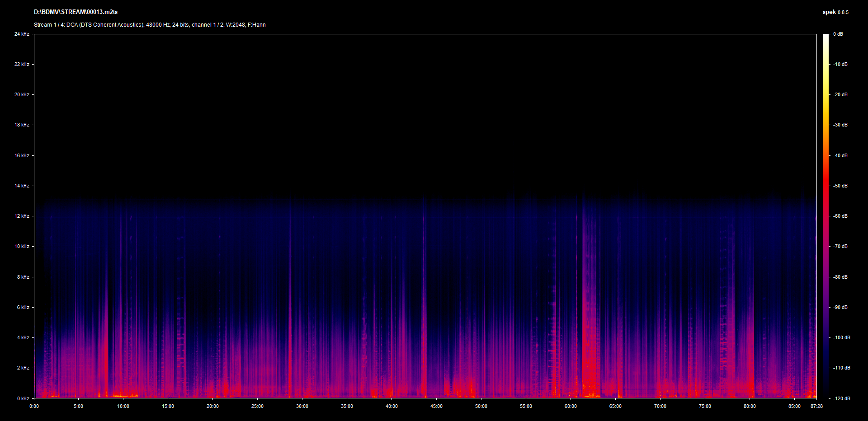Click the dB color gradient bar
This screenshot has width=868, height=421.
coord(826,216)
